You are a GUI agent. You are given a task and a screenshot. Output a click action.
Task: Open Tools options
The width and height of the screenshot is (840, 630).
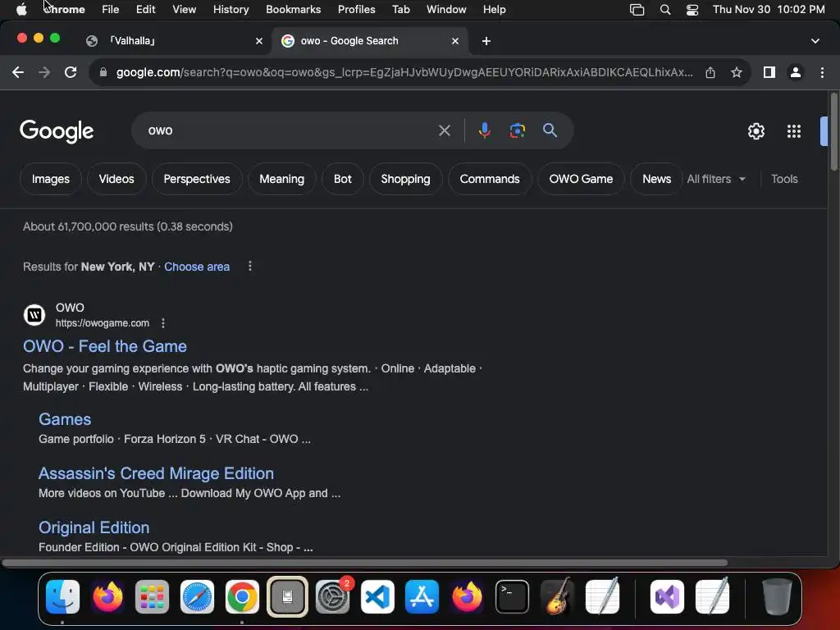point(784,179)
